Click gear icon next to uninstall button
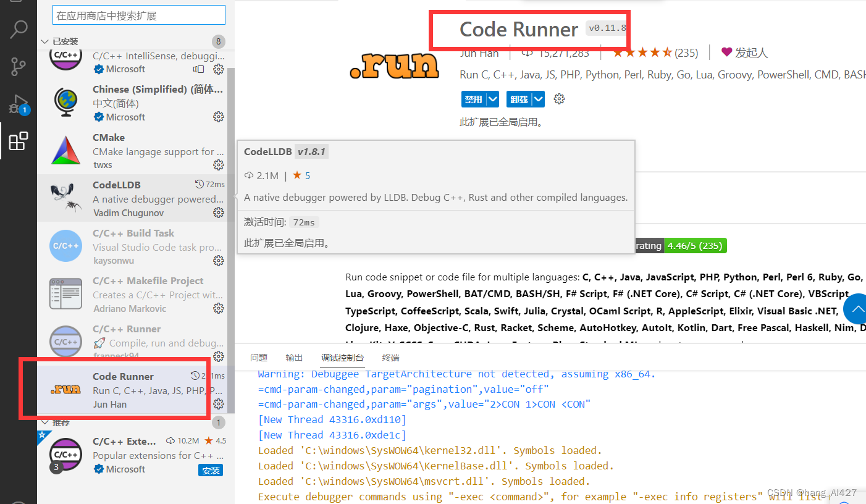Screen dimensions: 866x504 [x=560, y=99]
